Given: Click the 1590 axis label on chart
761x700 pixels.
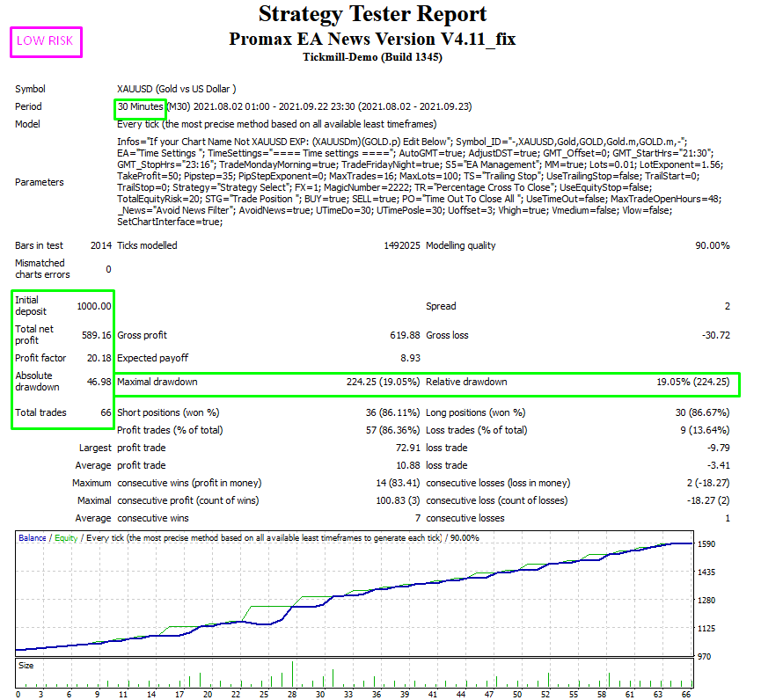Looking at the screenshot, I should point(706,544).
